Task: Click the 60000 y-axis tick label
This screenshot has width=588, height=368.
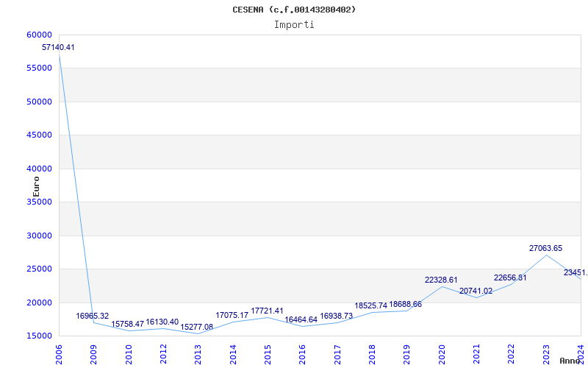Action: [x=40, y=35]
